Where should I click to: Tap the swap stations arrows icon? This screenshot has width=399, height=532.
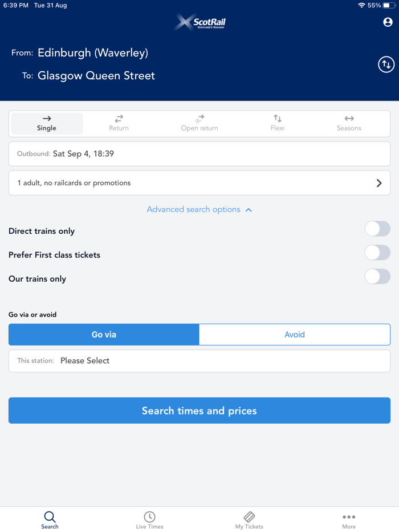tap(386, 64)
